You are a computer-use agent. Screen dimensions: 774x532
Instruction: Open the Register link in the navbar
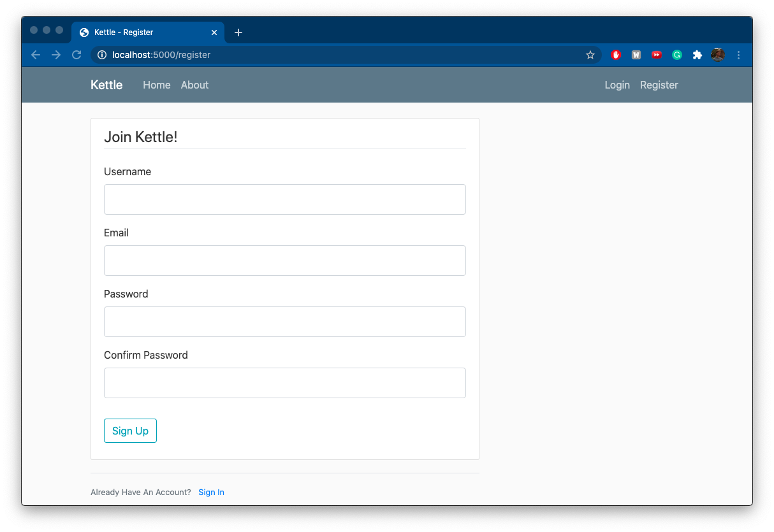click(x=659, y=85)
